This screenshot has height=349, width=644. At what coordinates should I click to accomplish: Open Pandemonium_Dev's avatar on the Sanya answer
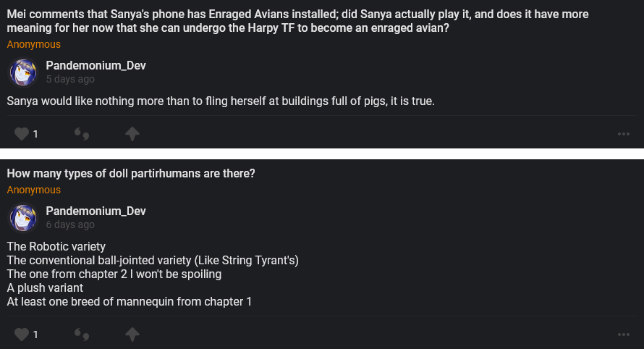(x=23, y=72)
